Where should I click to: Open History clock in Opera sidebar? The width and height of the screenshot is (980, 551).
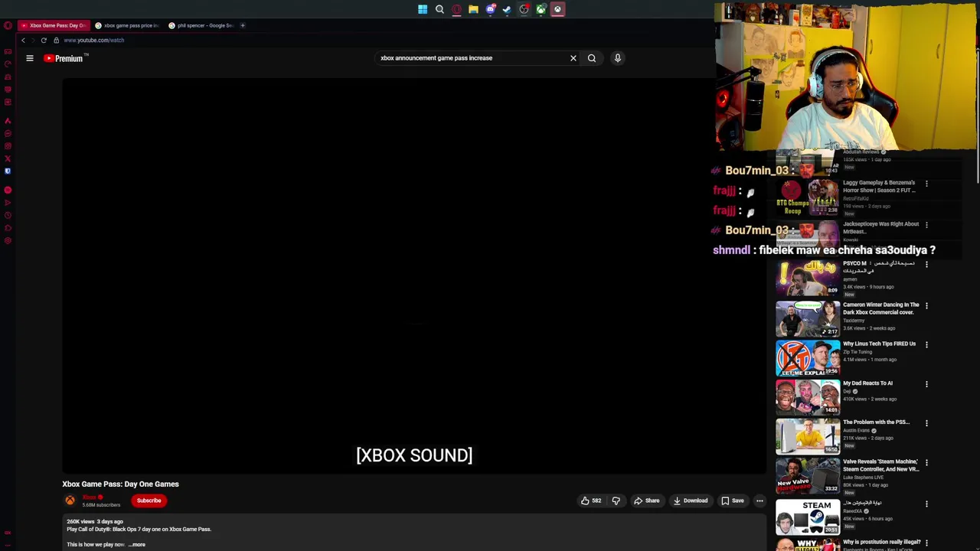tap(8, 215)
